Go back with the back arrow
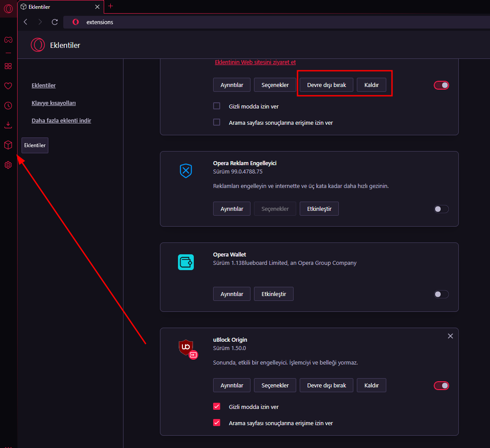 25,22
